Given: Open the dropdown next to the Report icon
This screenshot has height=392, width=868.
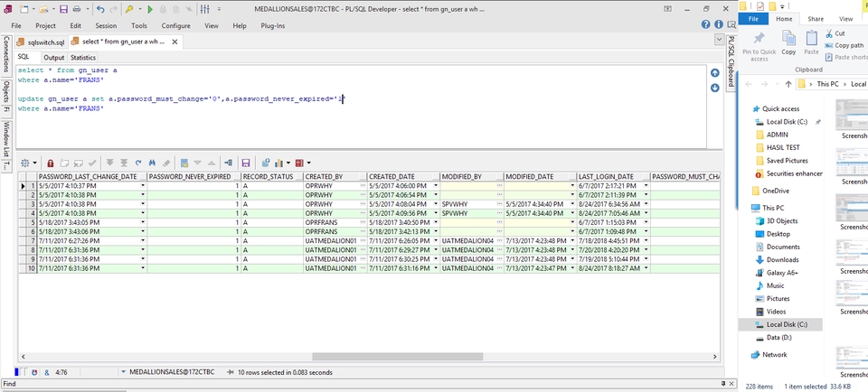Looking at the screenshot, I should pyautogui.click(x=308, y=163).
